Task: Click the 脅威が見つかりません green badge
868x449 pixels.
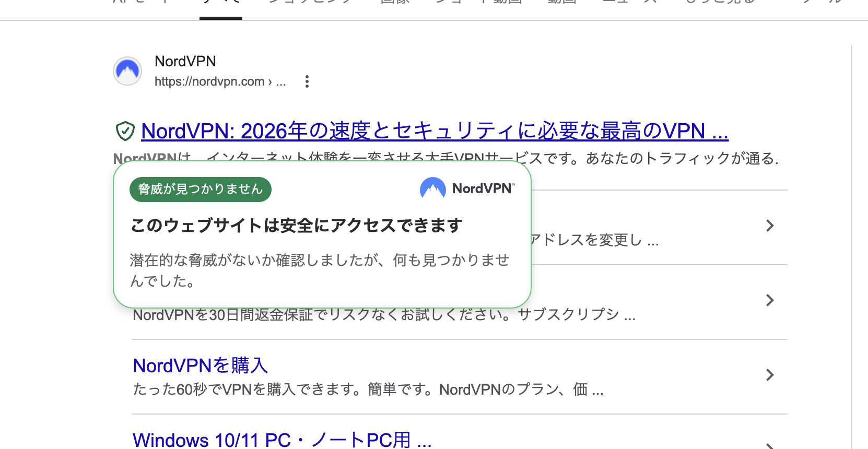Action: click(201, 189)
